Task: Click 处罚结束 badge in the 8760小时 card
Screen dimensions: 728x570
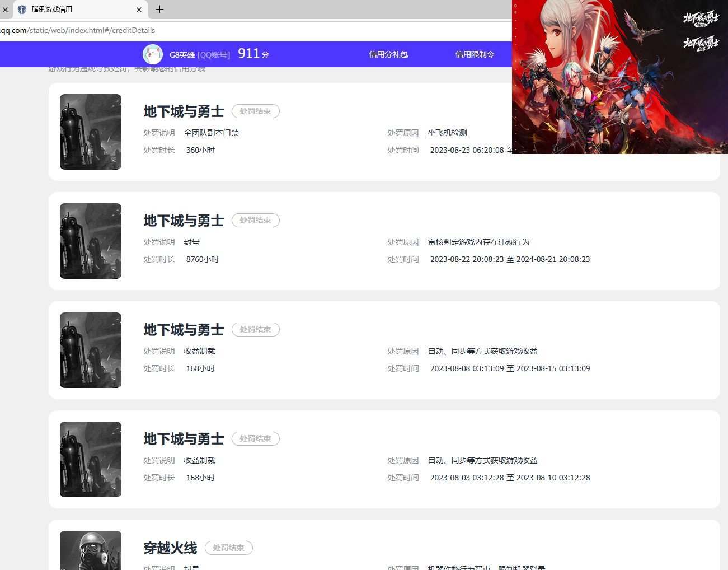Action: tap(256, 221)
